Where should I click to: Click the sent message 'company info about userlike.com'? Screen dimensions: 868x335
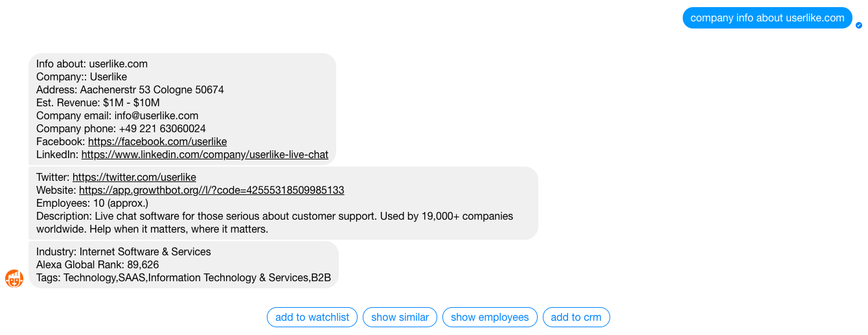[x=768, y=17]
